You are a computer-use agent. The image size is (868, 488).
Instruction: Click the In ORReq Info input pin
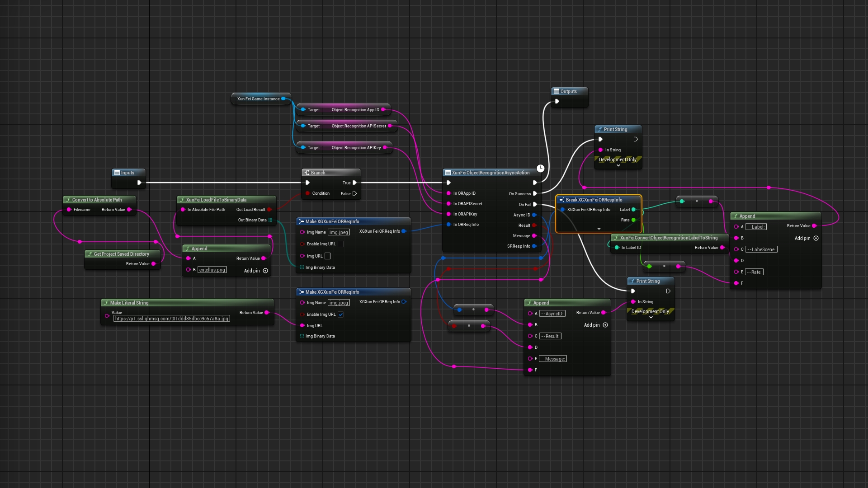click(x=448, y=225)
